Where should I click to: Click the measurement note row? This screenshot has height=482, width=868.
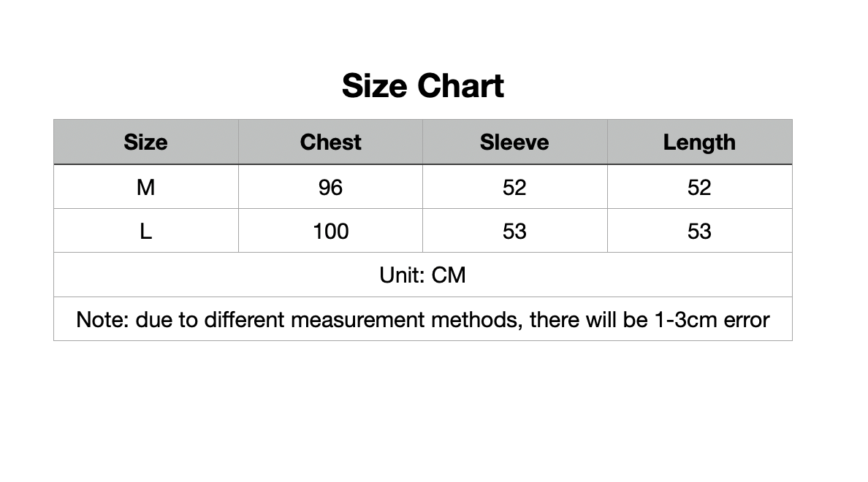[422, 320]
